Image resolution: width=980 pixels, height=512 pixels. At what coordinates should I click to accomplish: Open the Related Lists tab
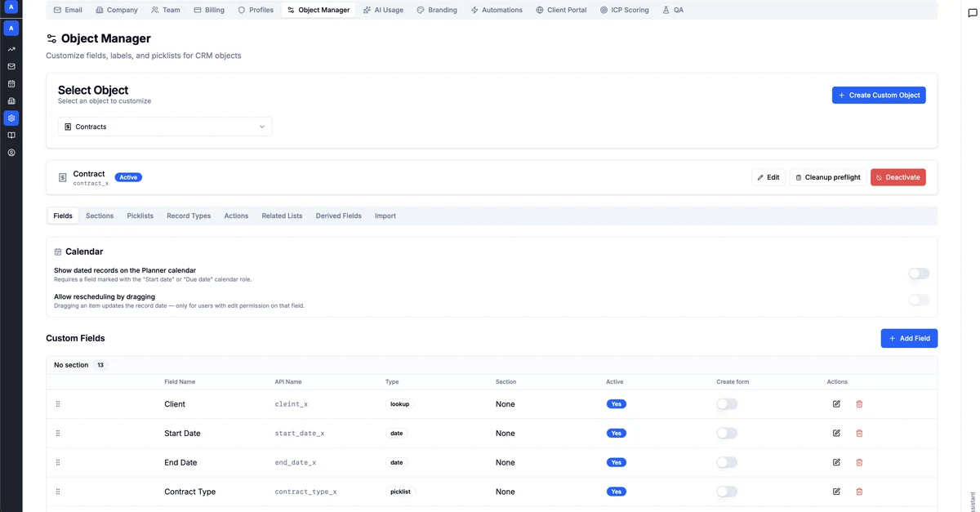point(282,216)
